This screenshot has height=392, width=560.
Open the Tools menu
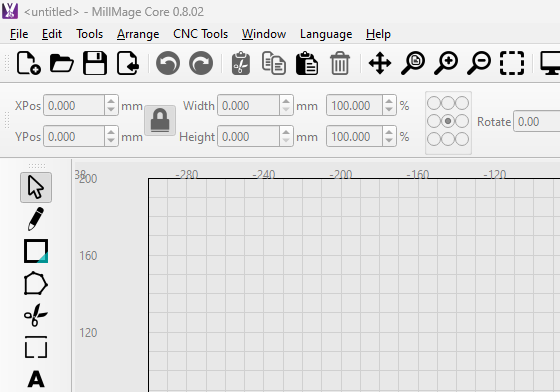[x=90, y=34]
